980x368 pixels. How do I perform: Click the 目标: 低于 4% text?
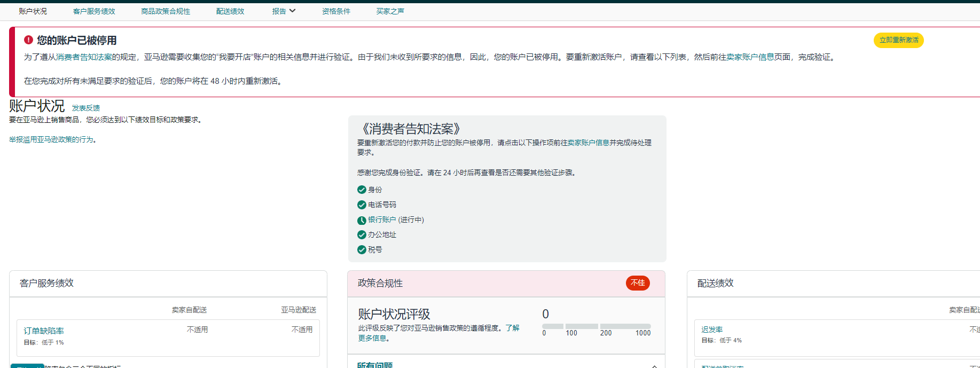722,340
